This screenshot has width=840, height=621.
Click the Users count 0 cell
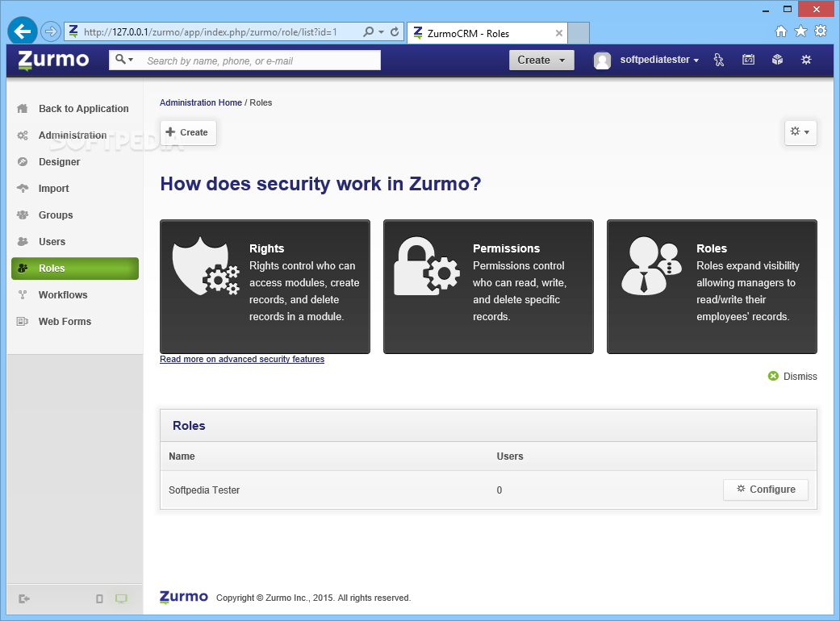tap(499, 490)
